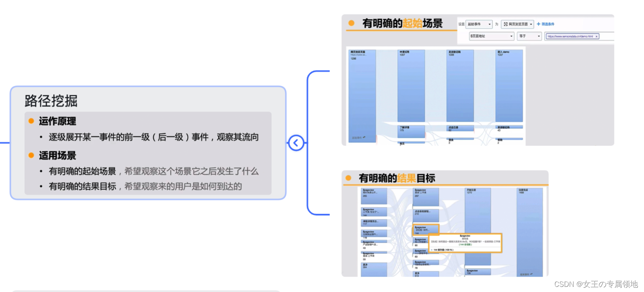Open the $页面地址 property dropdown

pos(491,36)
